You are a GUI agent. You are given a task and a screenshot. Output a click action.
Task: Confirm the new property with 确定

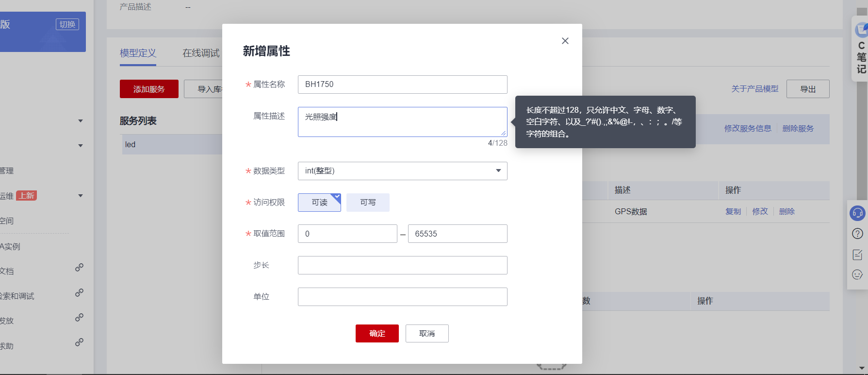click(377, 333)
